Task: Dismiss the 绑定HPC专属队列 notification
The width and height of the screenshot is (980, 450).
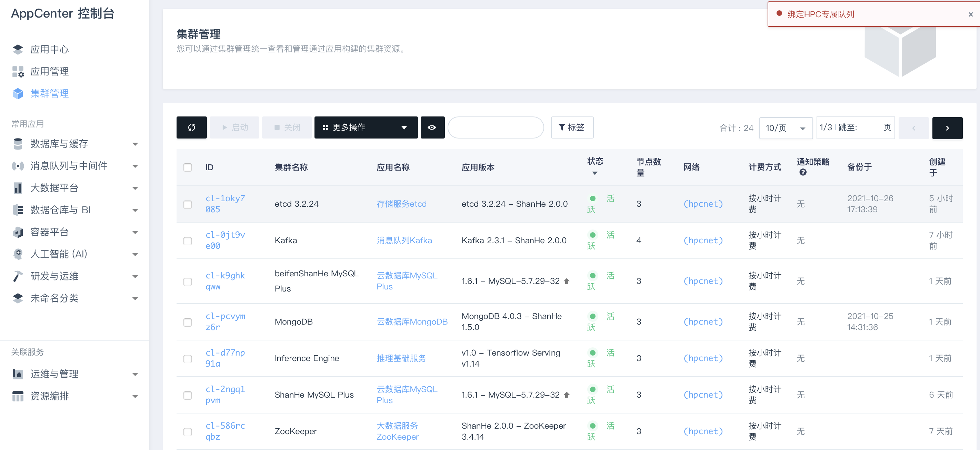Action: pyautogui.click(x=970, y=14)
